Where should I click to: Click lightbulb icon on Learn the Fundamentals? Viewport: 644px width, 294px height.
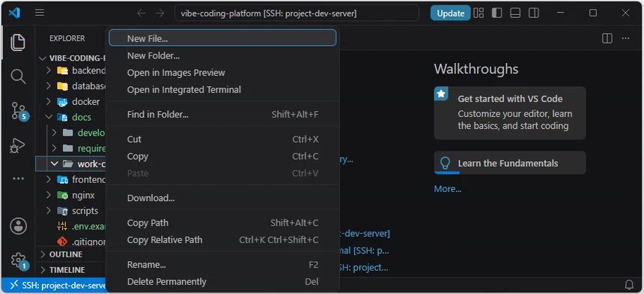(x=445, y=163)
